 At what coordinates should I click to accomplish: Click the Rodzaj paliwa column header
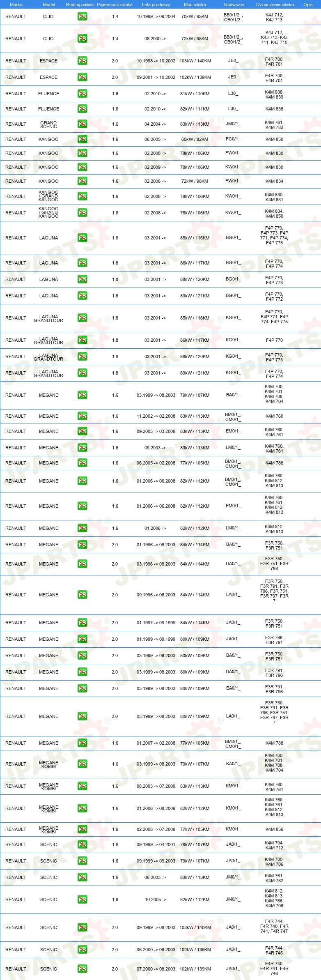(x=80, y=5)
